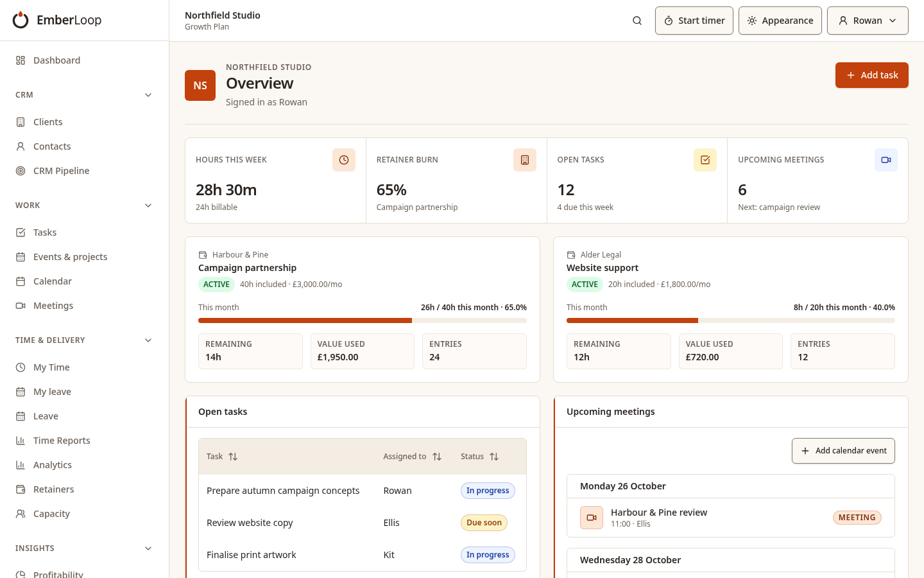Click the wallet icon beside Harbour & Pine
Screen dimensions: 924x578
click(203, 255)
